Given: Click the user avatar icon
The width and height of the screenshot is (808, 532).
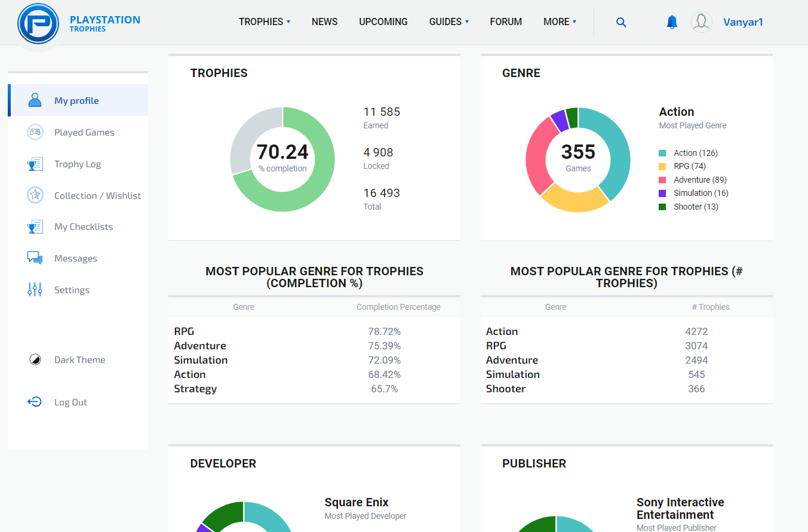Looking at the screenshot, I should (701, 22).
